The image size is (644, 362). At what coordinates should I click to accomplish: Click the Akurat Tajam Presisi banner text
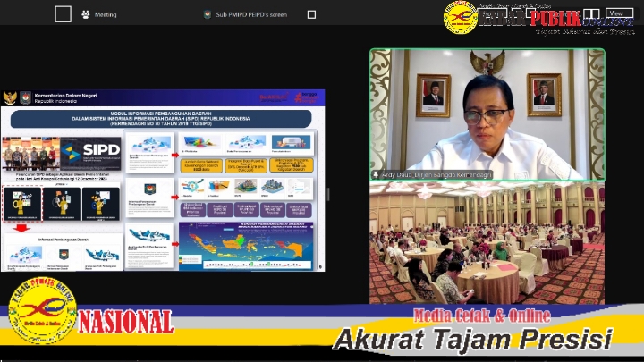pyautogui.click(x=472, y=340)
